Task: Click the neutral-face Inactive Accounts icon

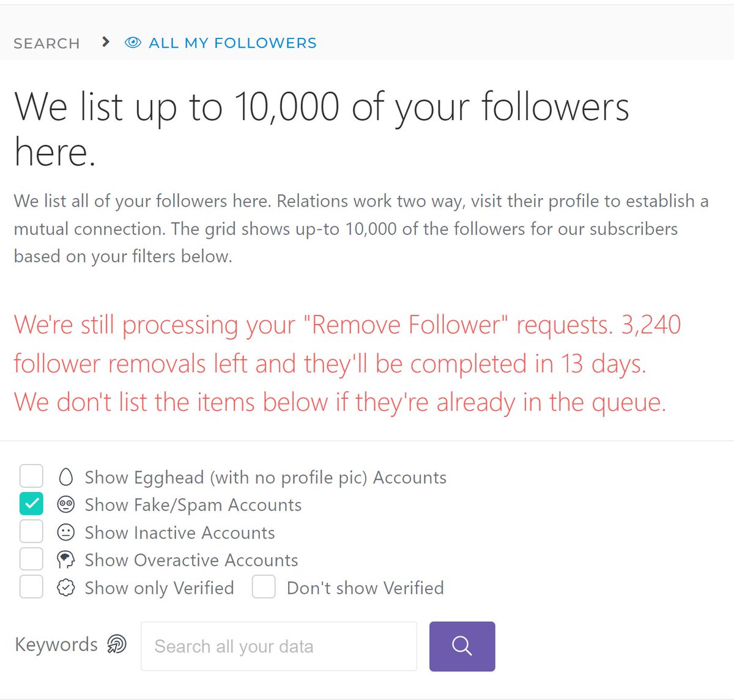Action: click(65, 532)
